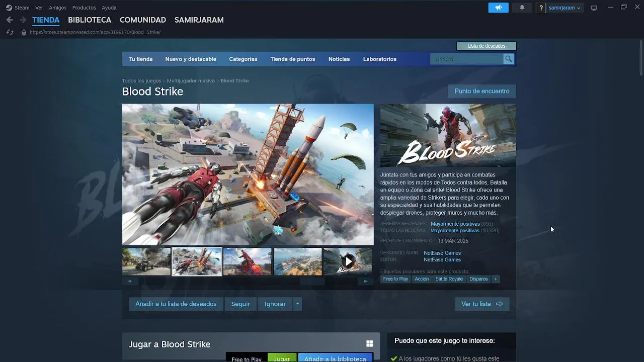Open the notifications bell

coord(522,8)
